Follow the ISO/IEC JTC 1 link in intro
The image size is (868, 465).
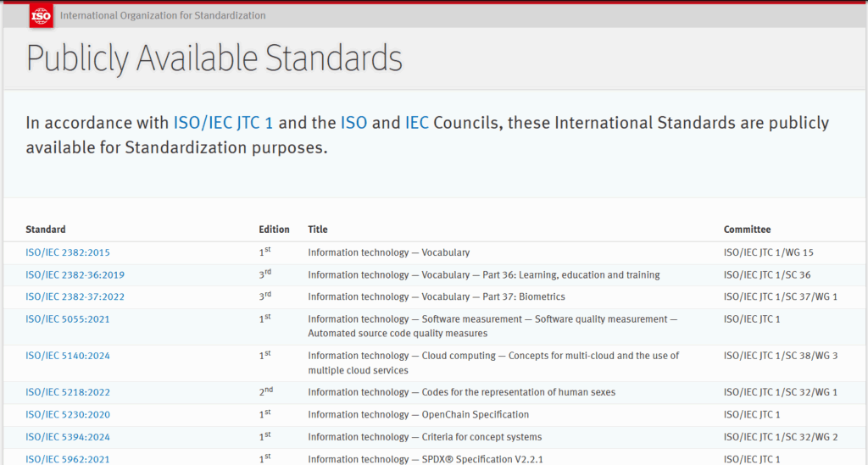tap(223, 123)
